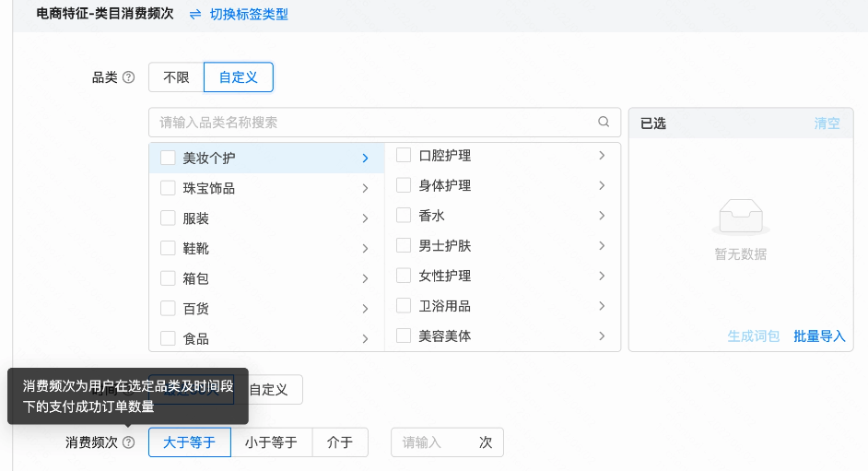The width and height of the screenshot is (868, 471).
Task: Expand the 鞋靴 chevron
Action: pyautogui.click(x=365, y=249)
